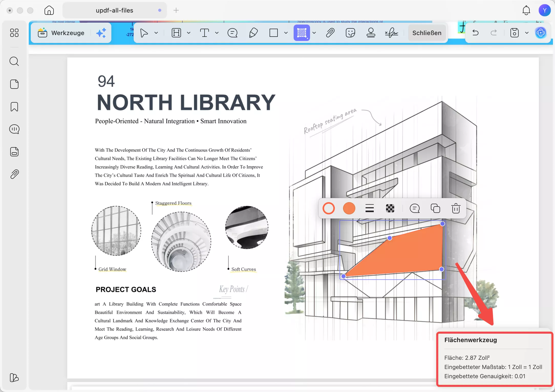Delete the selected area annotation
555x392 pixels.
click(456, 208)
